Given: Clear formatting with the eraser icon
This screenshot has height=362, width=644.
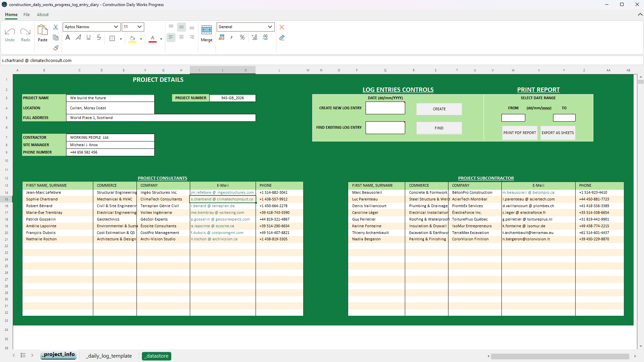Looking at the screenshot, I should 282,38.
